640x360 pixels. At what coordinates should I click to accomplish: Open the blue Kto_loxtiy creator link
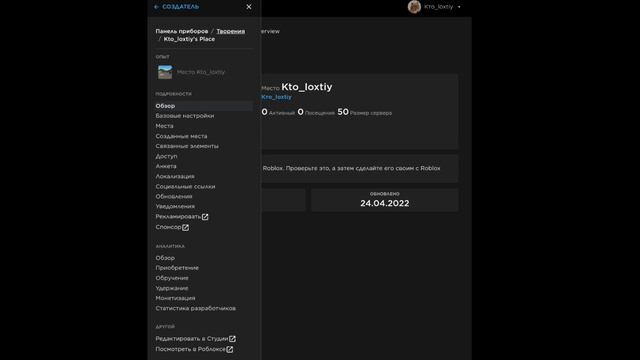click(x=276, y=97)
